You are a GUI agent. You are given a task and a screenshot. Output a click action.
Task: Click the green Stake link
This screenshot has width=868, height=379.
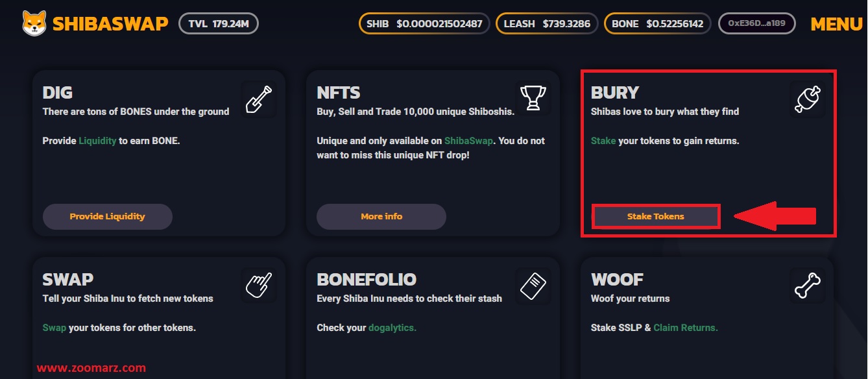click(x=603, y=140)
